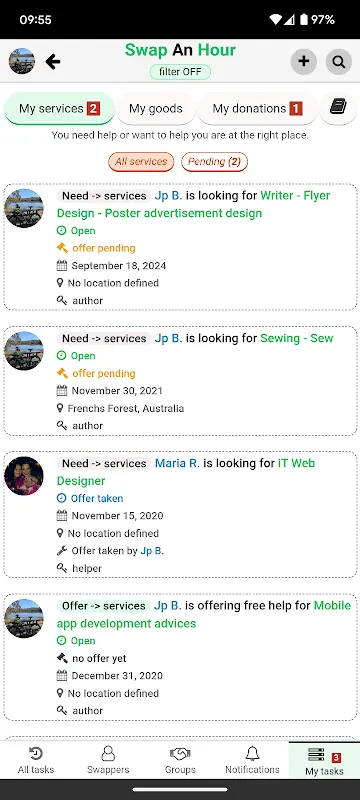Switch to My goods tab
The width and height of the screenshot is (360, 800).
pyautogui.click(x=156, y=108)
